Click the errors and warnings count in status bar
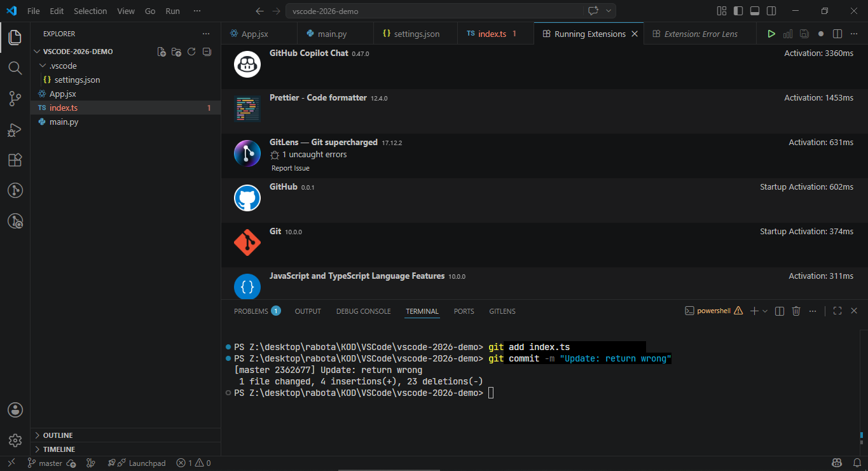Viewport: 868px width, 471px height. pyautogui.click(x=194, y=463)
